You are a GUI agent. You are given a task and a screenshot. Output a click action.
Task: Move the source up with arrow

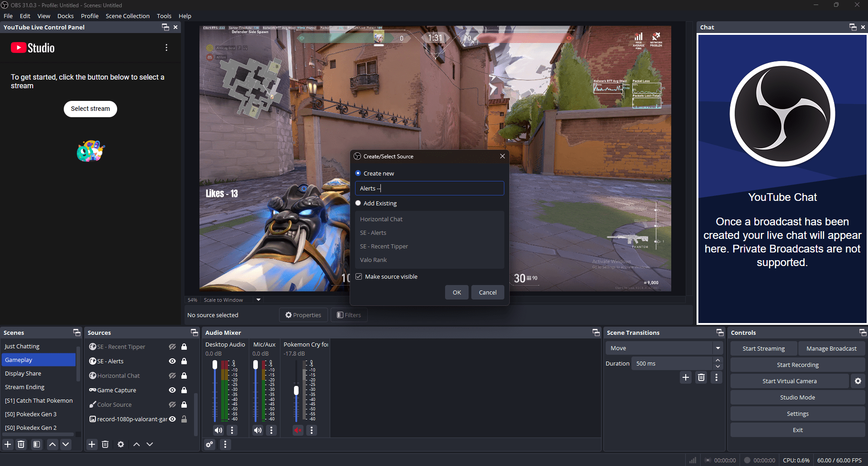[x=137, y=444]
